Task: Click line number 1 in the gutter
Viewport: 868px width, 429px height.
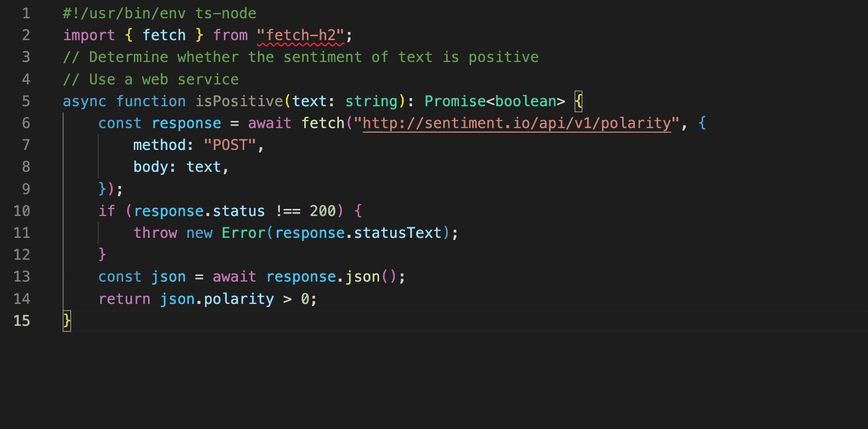Action: [26, 13]
